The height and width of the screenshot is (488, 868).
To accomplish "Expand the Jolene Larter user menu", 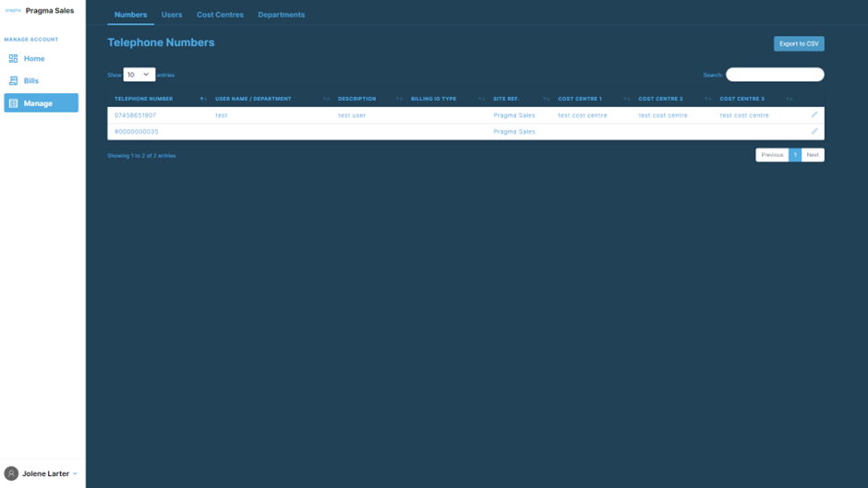I will tap(75, 473).
